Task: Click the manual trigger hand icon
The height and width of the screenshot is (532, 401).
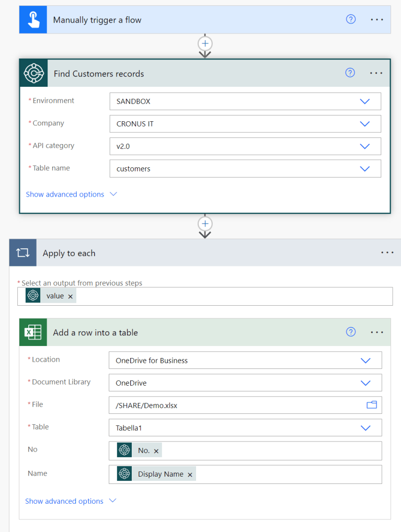Action: [x=33, y=20]
